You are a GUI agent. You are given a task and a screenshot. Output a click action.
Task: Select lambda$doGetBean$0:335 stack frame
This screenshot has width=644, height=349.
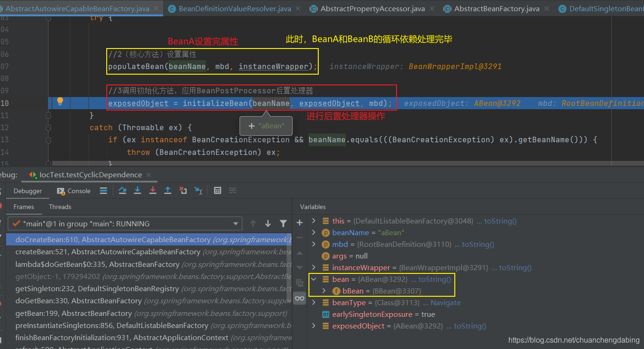(149, 264)
